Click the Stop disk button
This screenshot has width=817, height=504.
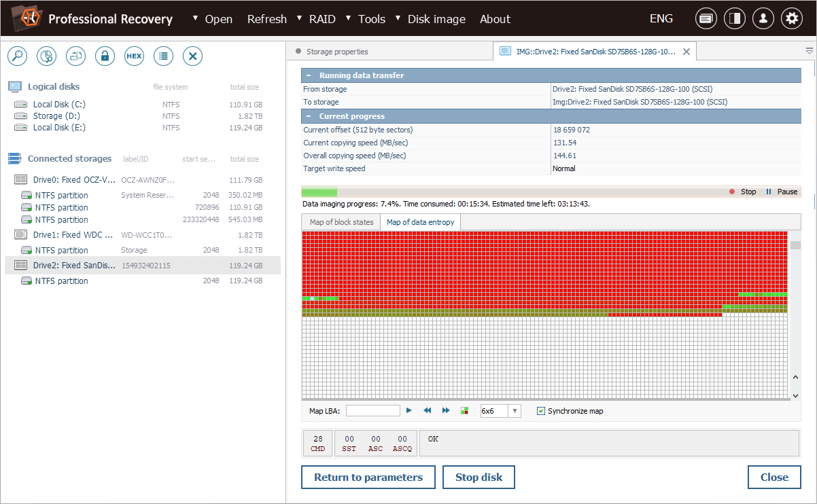pyautogui.click(x=479, y=478)
